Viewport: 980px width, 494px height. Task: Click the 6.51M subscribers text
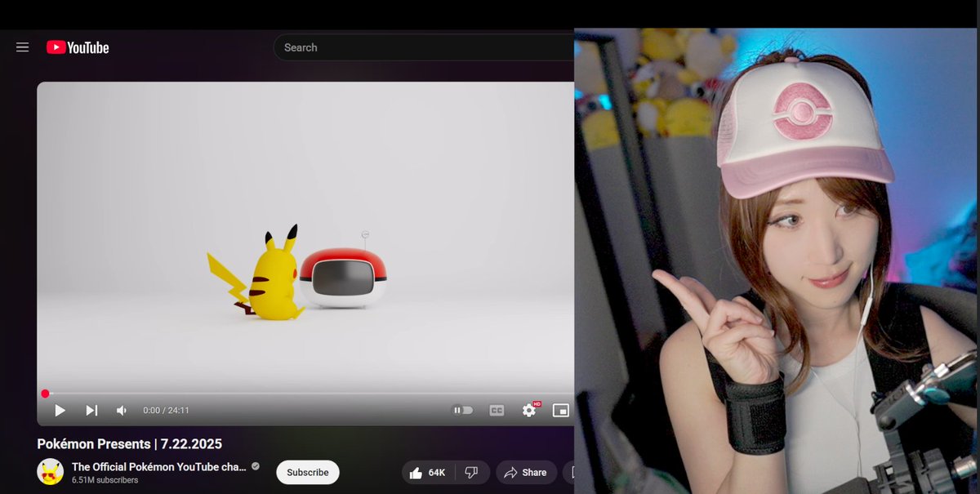click(105, 480)
